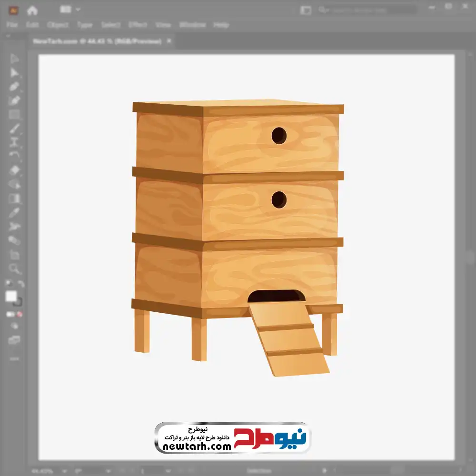Set fill to None in toolbar
The width and height of the screenshot is (476, 476).
click(x=20, y=314)
